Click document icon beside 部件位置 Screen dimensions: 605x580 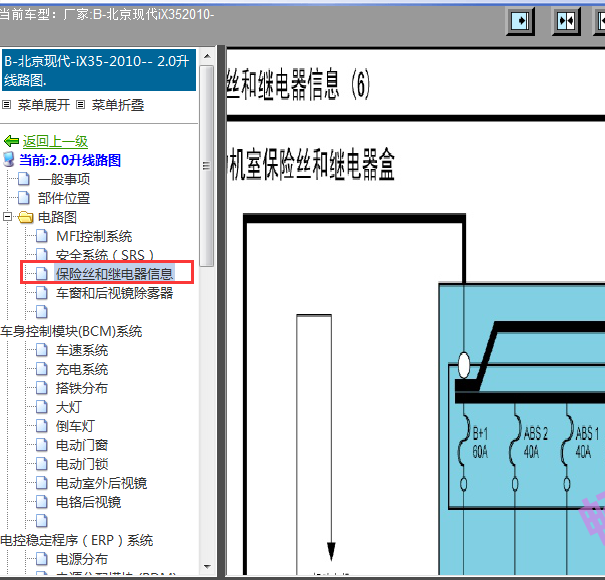point(24,198)
